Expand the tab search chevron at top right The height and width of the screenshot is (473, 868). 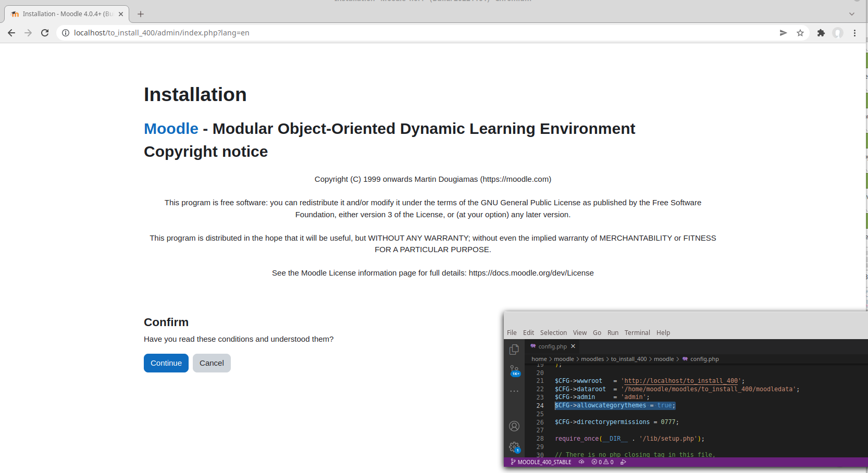coord(852,14)
